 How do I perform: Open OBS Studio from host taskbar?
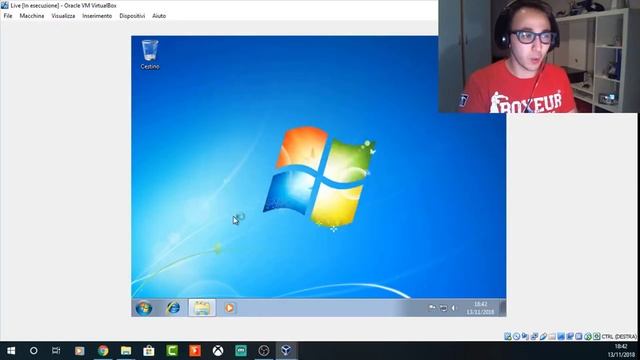click(x=264, y=351)
